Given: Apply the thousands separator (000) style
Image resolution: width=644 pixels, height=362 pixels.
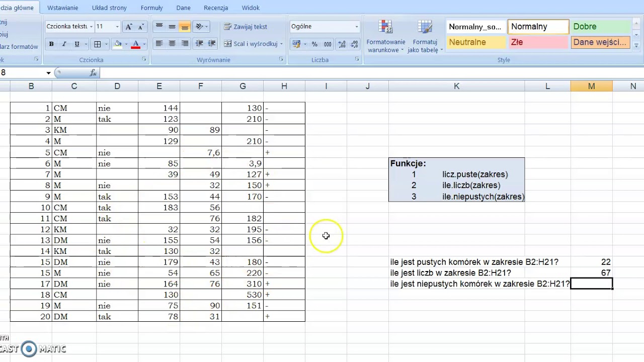Looking at the screenshot, I should coord(328,44).
